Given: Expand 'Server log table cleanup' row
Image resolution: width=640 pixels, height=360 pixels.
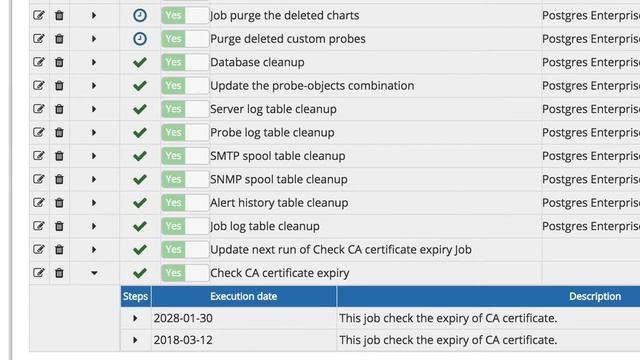Looking at the screenshot, I should [x=94, y=109].
